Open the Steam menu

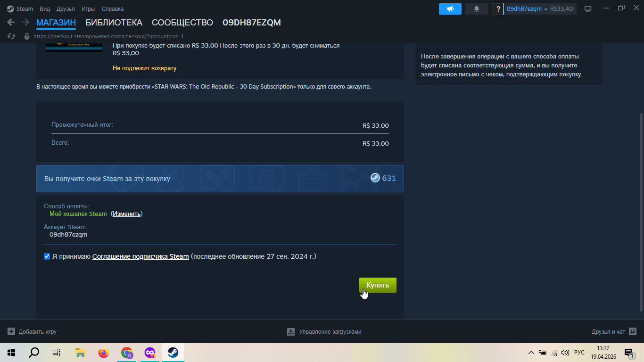(x=25, y=9)
